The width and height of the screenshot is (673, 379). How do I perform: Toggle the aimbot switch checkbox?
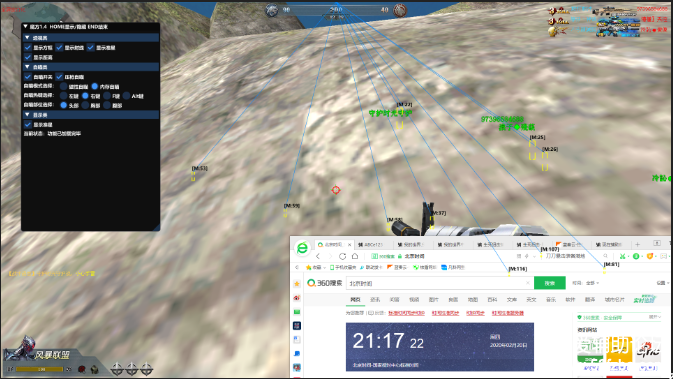click(28, 77)
